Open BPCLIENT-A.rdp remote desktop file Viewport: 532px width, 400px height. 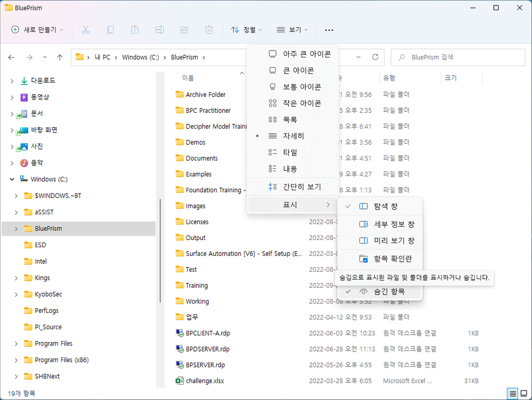[208, 333]
